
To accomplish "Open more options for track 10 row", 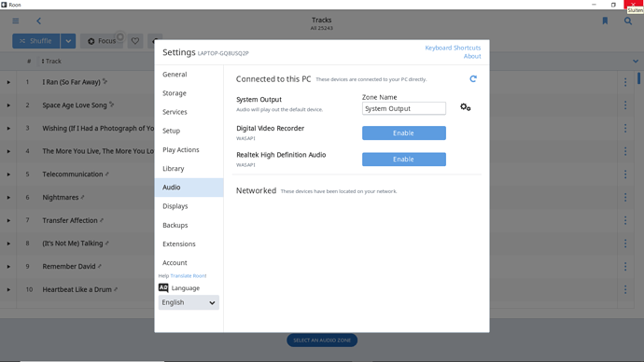I will (625, 289).
